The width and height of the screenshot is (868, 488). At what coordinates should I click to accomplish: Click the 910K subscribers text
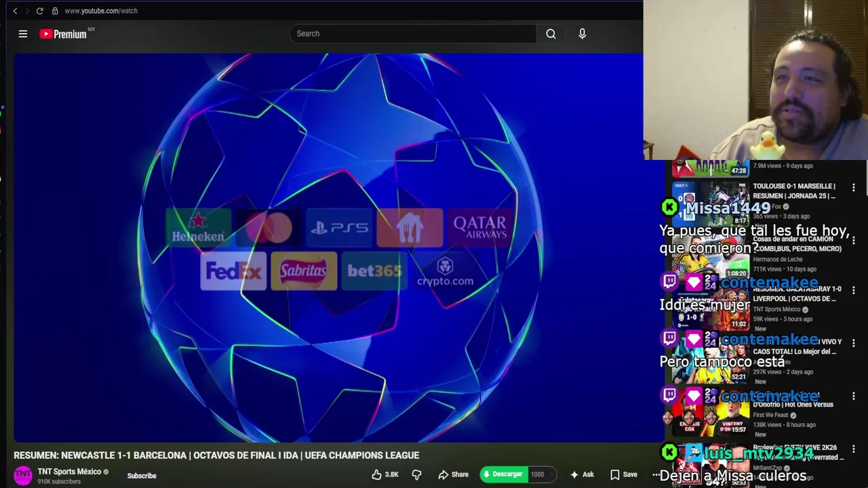coord(59,482)
